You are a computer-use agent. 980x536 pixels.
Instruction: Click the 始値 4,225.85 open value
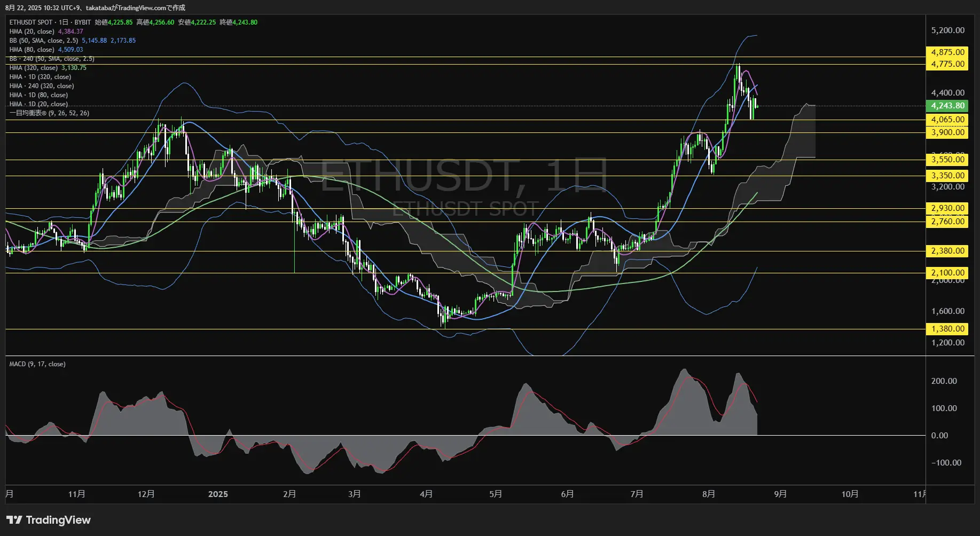(114, 22)
